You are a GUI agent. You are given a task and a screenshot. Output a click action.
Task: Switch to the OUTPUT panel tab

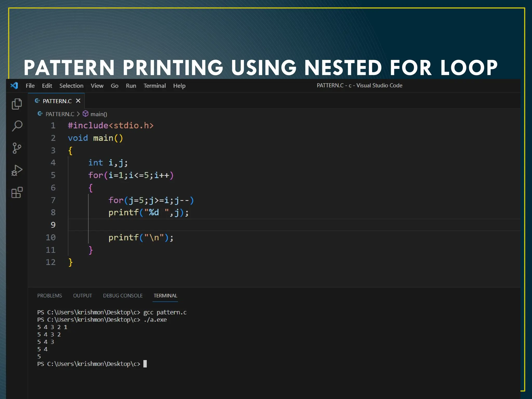(82, 296)
